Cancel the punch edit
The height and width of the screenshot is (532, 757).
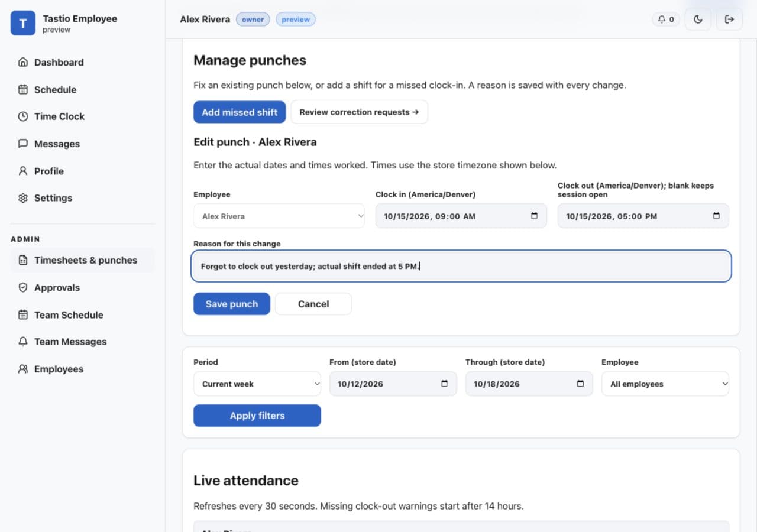click(x=313, y=304)
